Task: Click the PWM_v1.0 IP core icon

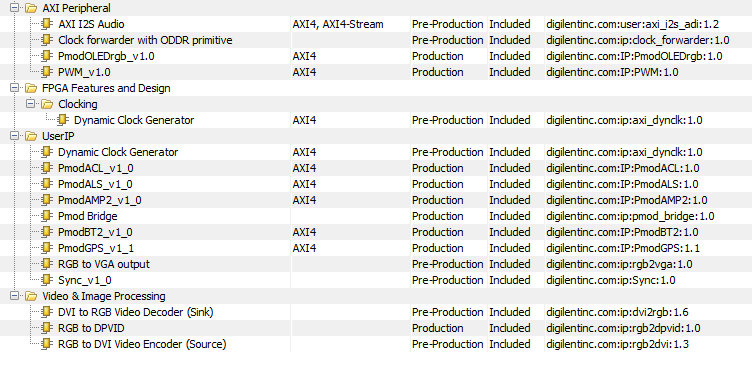Action: pos(47,72)
